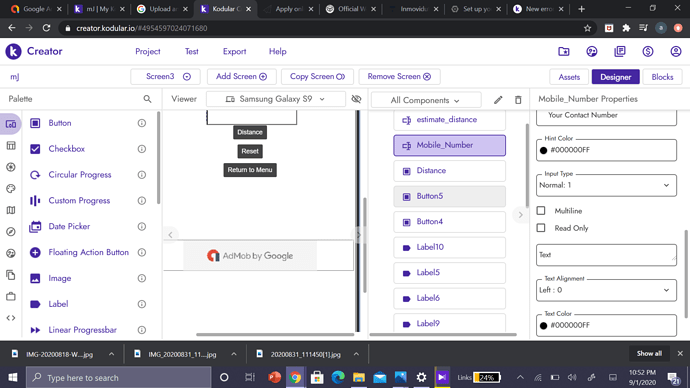
Task: Expand the IMG-20200818 download options
Action: point(111,354)
